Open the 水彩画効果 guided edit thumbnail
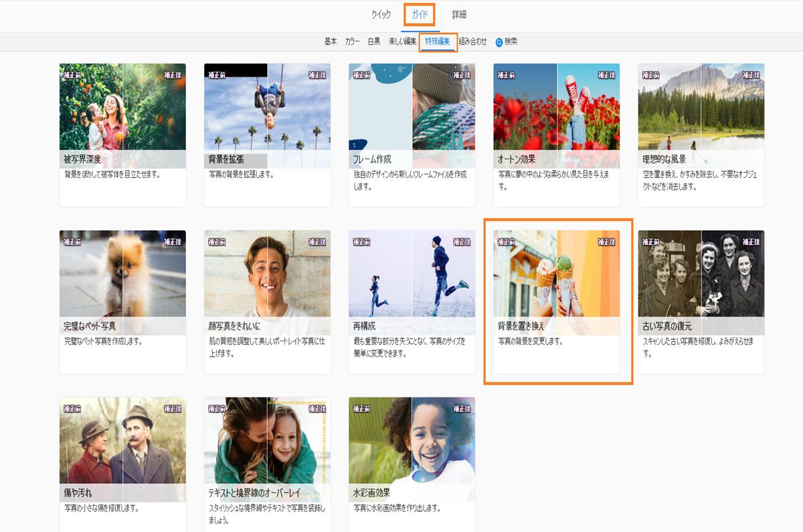Screen dimensions: 803x532 tap(412, 450)
